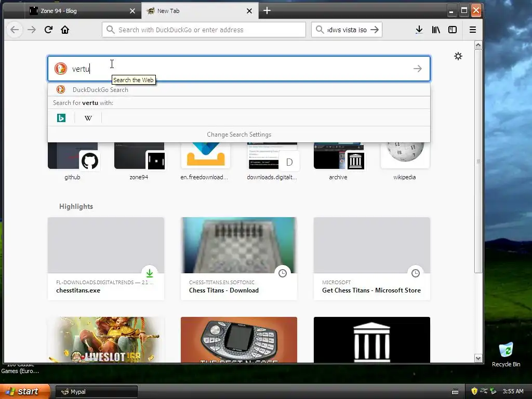The width and height of the screenshot is (532, 399).
Task: Open the Nokia N-Gage highlight thumbnail
Action: click(x=239, y=340)
